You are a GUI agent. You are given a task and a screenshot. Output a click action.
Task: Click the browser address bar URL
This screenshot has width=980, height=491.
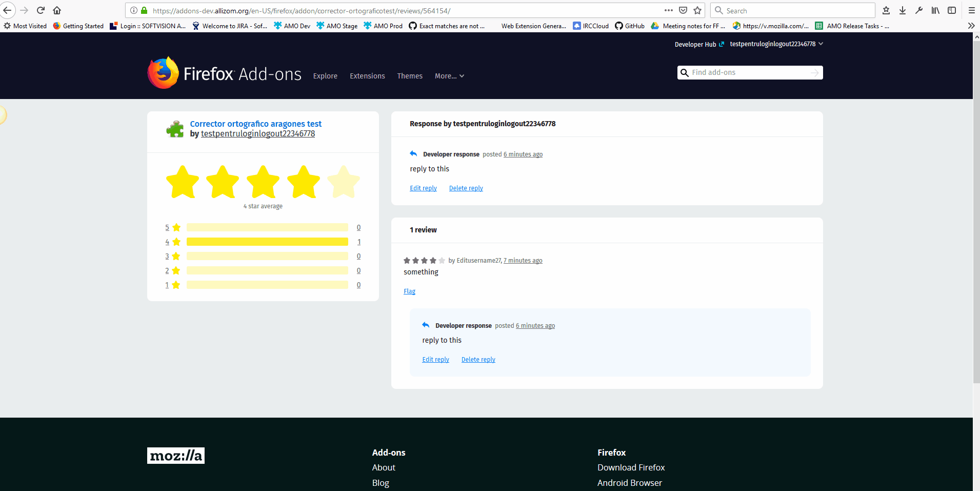(301, 10)
